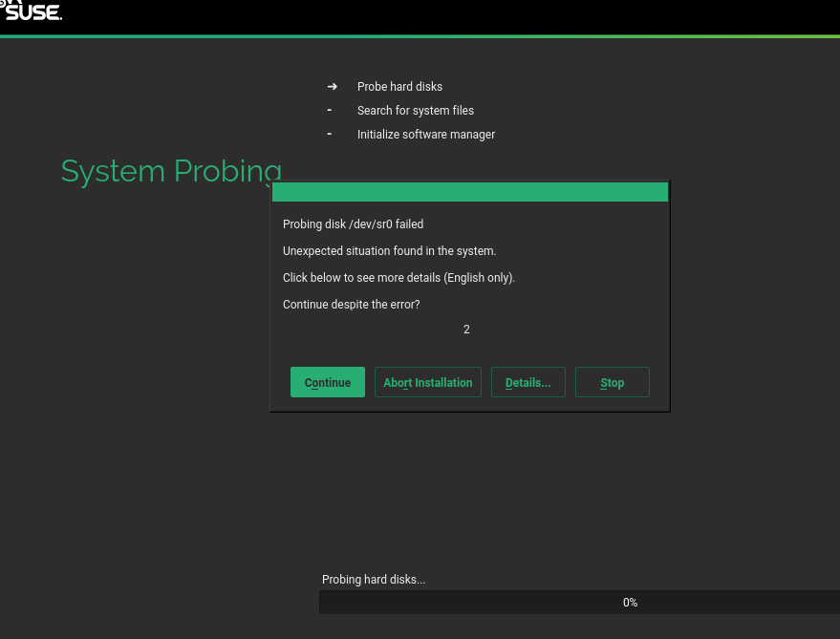Click the dash marker beside Initialize software manager
The height and width of the screenshot is (639, 840).
click(330, 134)
